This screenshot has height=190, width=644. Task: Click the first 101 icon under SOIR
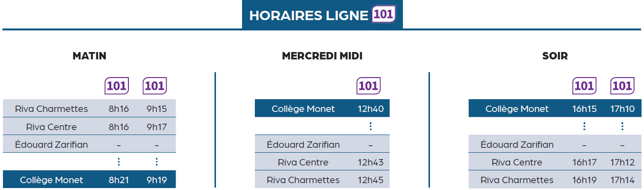point(584,86)
